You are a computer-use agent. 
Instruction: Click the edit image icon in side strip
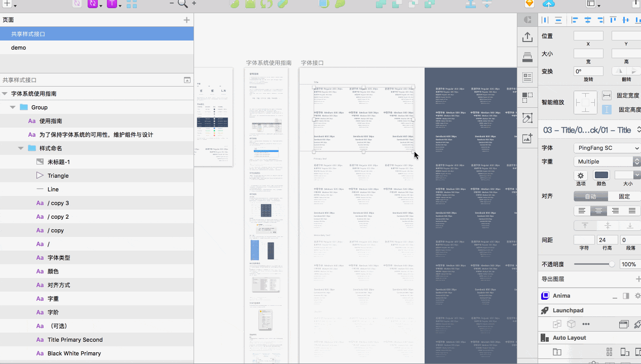pos(527,117)
